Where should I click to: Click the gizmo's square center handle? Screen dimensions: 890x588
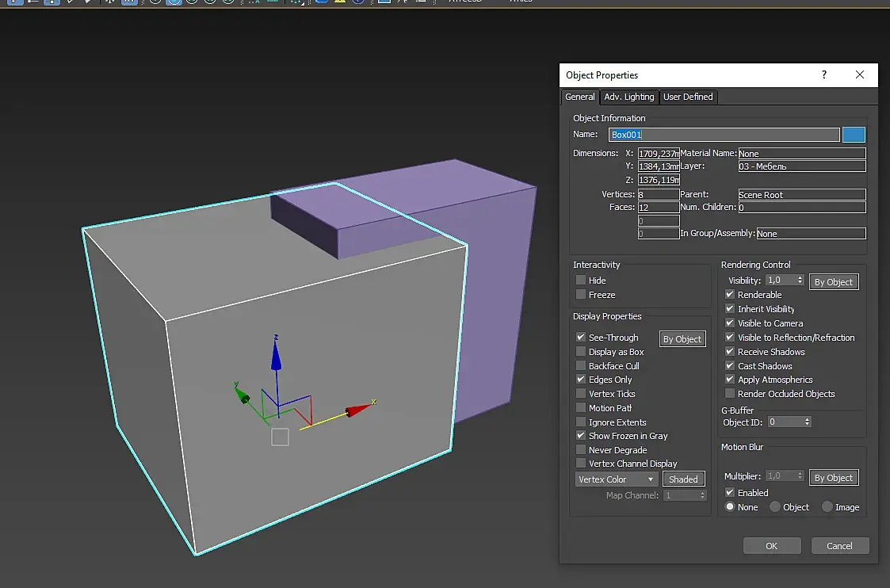coord(280,437)
